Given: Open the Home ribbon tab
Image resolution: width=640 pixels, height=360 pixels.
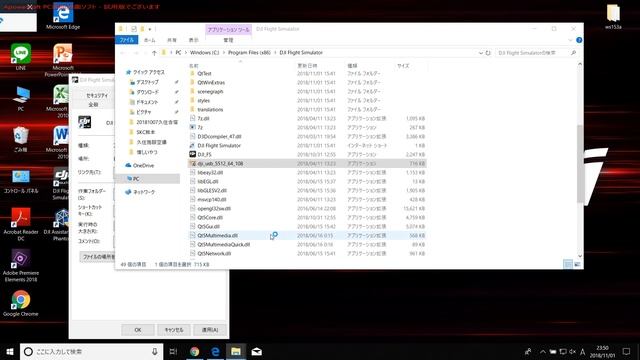Looking at the screenshot, I should coord(149,40).
